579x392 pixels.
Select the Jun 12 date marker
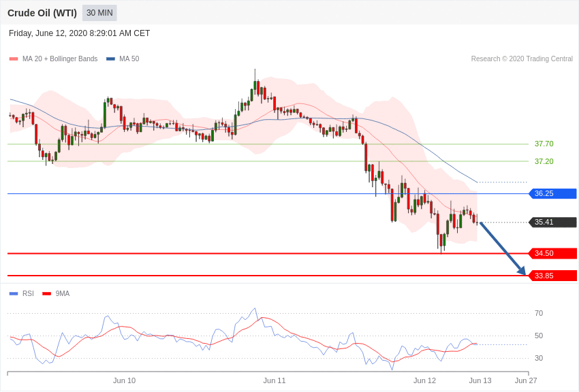(424, 380)
